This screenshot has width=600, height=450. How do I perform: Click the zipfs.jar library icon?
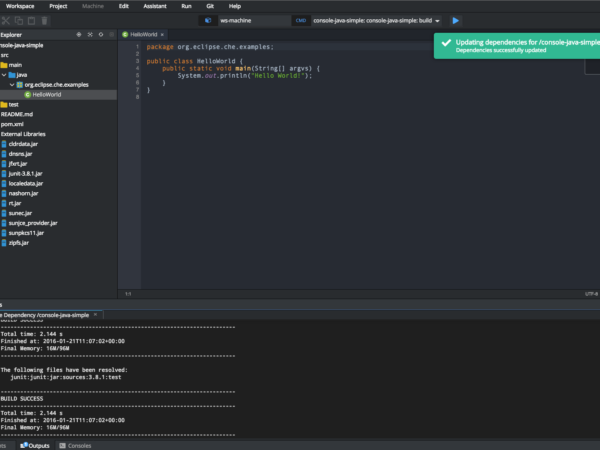tap(4, 243)
